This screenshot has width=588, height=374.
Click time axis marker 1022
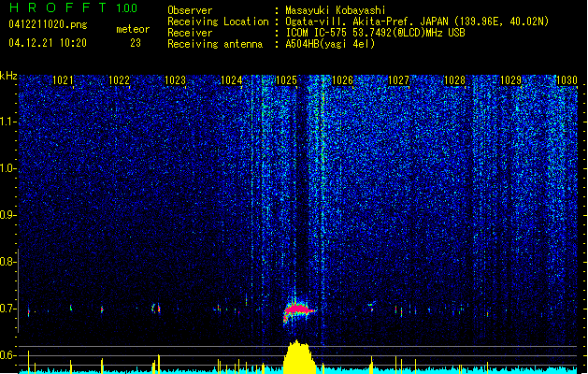[x=119, y=80]
